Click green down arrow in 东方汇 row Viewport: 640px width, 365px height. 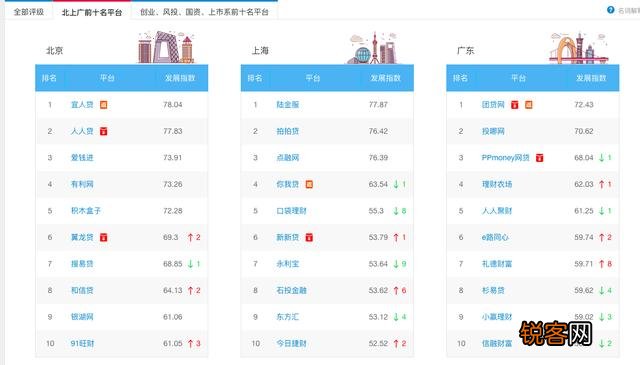click(396, 317)
